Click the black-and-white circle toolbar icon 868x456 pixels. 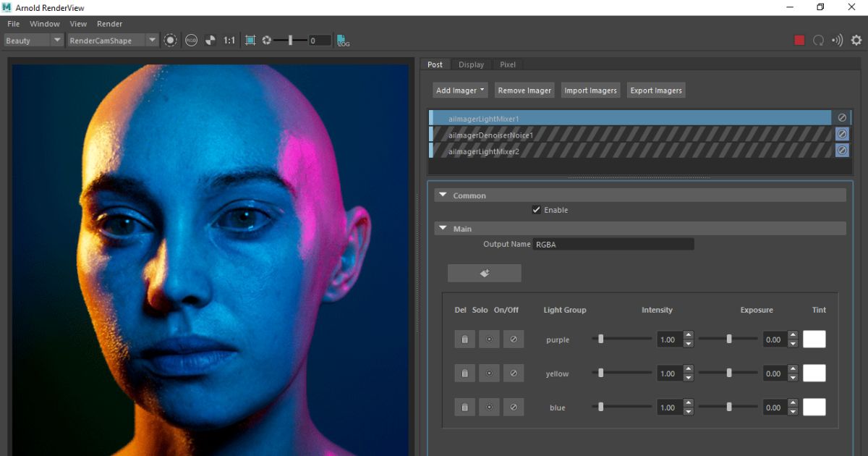[210, 41]
